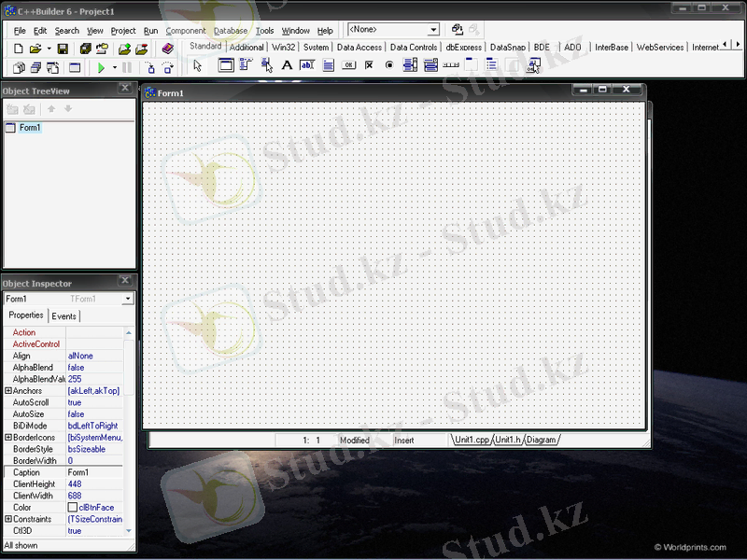747x560 pixels.
Task: Select the arrow pointer in the palette
Action: pyautogui.click(x=197, y=65)
